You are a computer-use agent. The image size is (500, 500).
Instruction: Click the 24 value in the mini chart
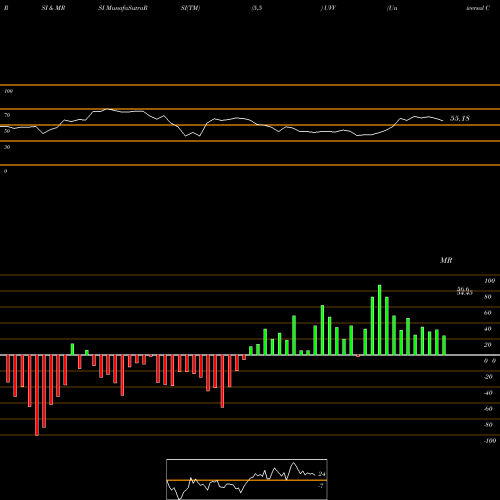(322, 474)
